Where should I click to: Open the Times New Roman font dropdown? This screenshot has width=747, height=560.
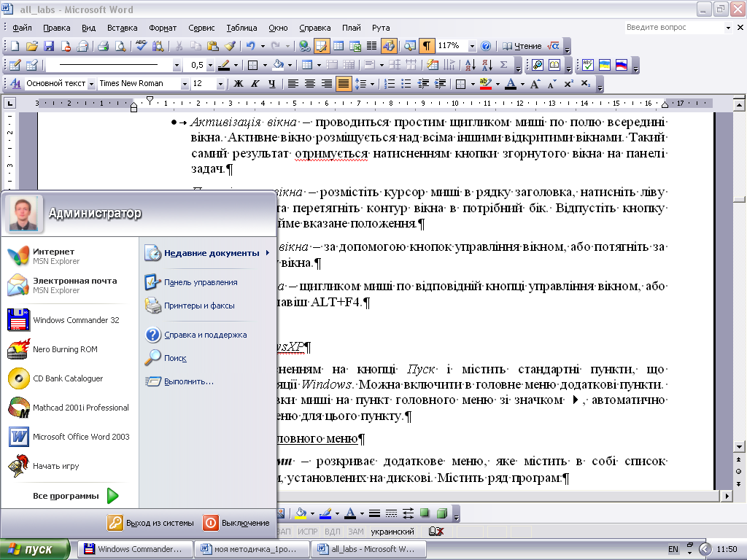pos(185,84)
